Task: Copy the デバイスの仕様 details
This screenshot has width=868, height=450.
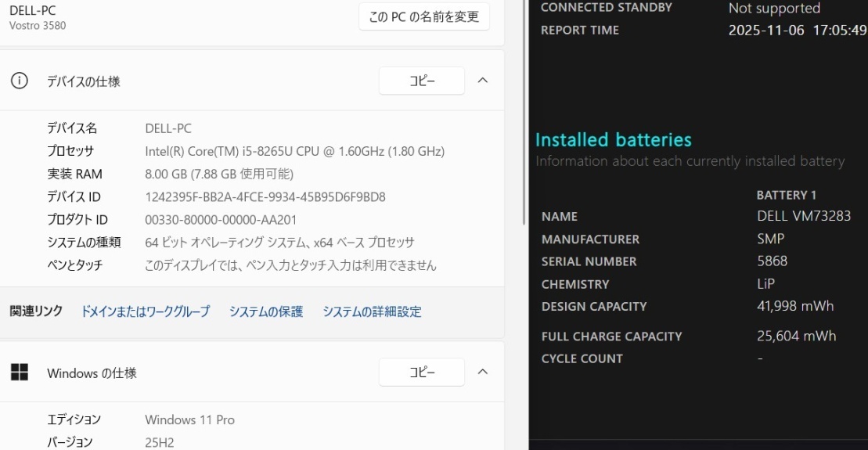Action: tap(422, 81)
